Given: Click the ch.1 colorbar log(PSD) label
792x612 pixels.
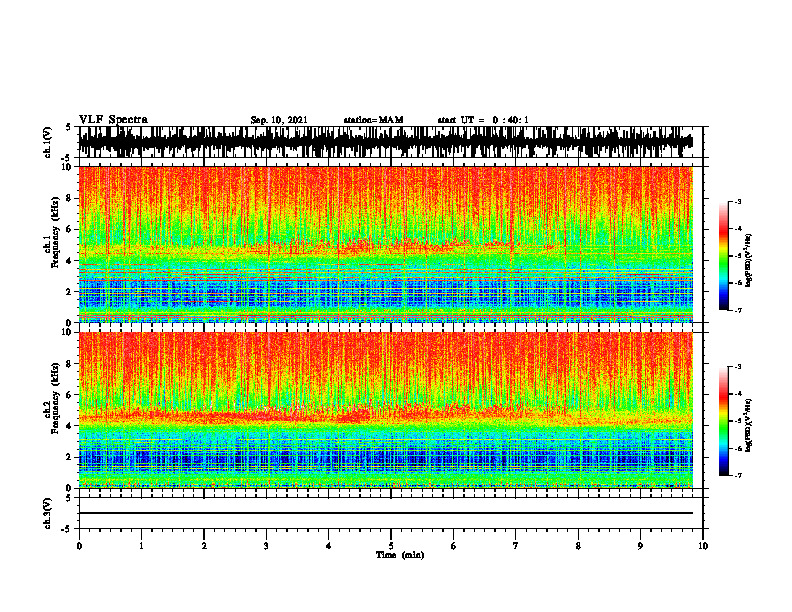Looking at the screenshot, I should (749, 261).
